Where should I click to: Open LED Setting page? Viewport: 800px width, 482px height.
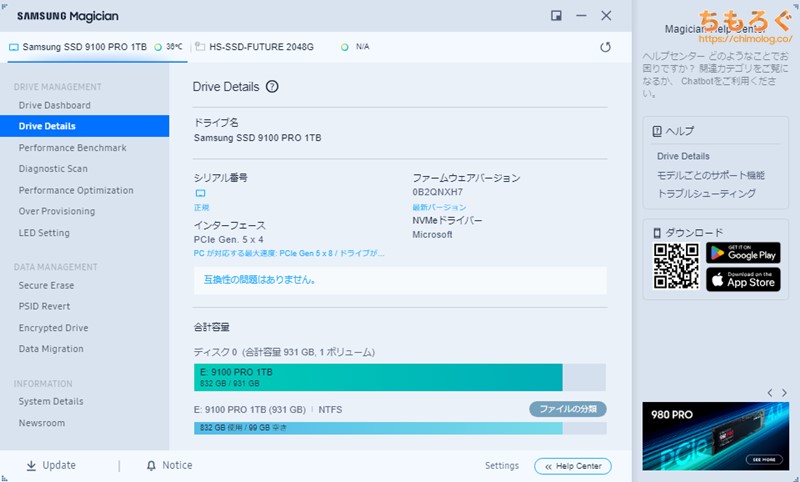point(44,233)
